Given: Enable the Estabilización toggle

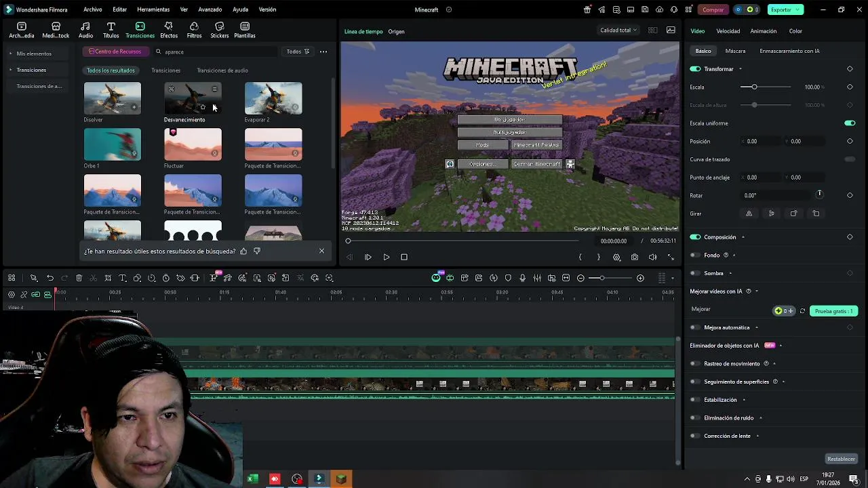Looking at the screenshot, I should coord(695,400).
